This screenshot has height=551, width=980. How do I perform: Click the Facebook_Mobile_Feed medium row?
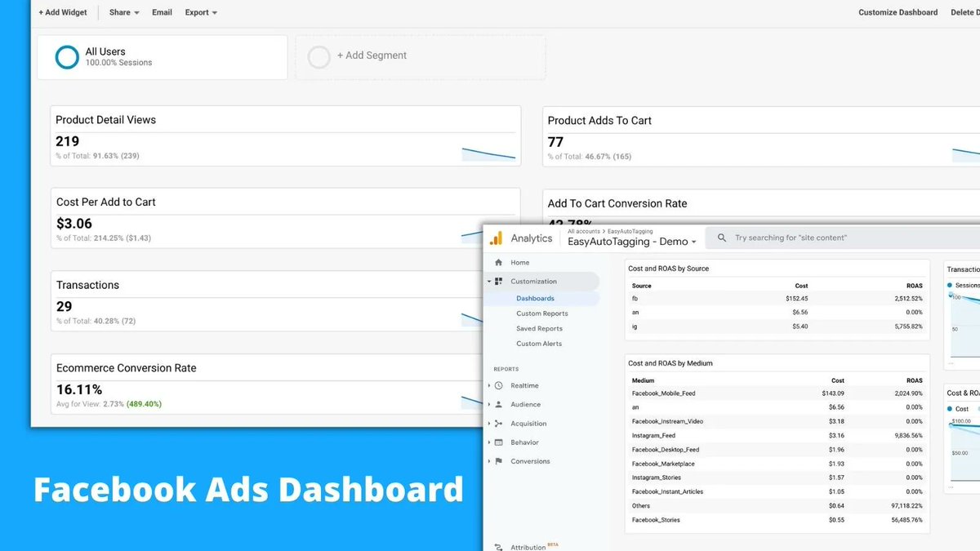coord(777,393)
